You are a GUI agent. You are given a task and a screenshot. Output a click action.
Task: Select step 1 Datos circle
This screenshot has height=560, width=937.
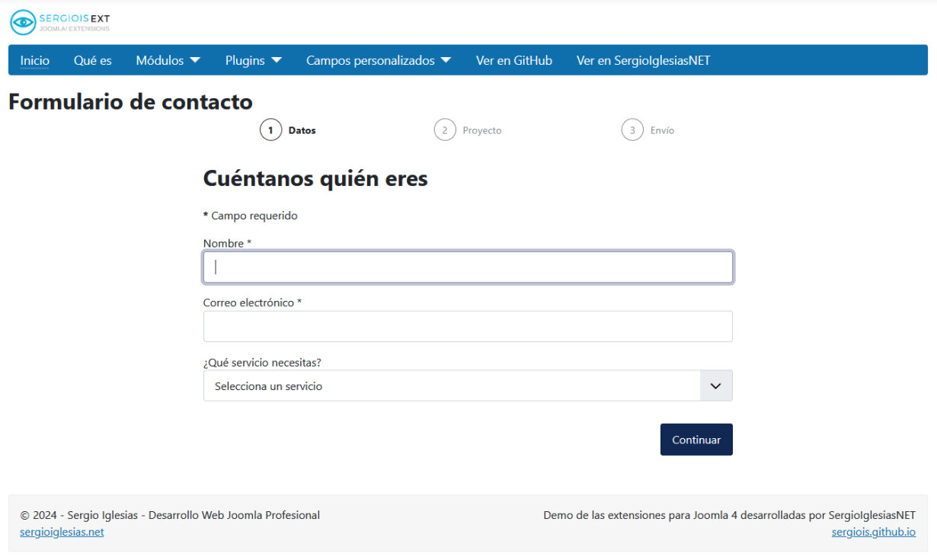pos(270,130)
